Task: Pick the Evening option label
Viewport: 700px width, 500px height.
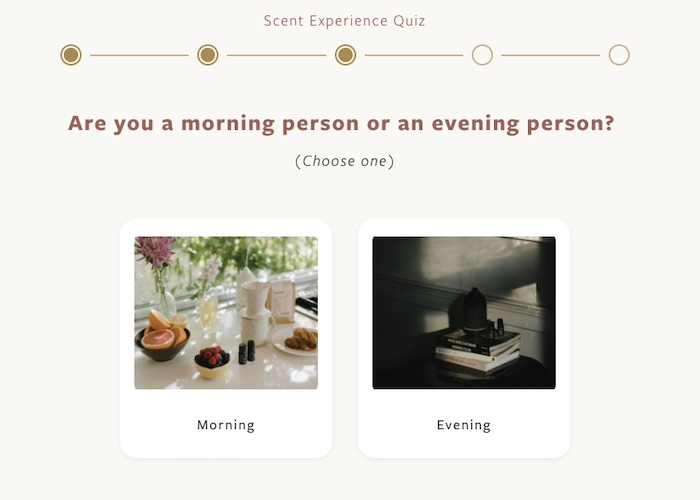Action: pos(464,425)
